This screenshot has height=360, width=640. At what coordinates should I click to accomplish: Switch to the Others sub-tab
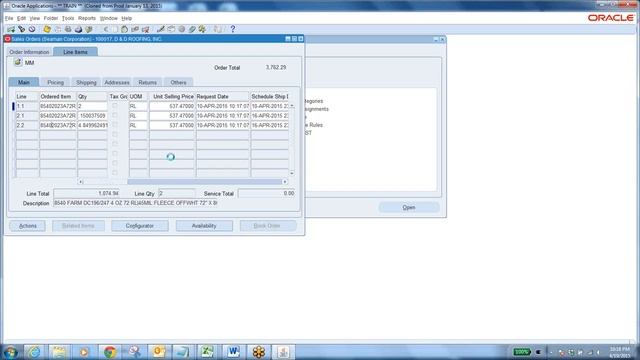click(x=178, y=82)
